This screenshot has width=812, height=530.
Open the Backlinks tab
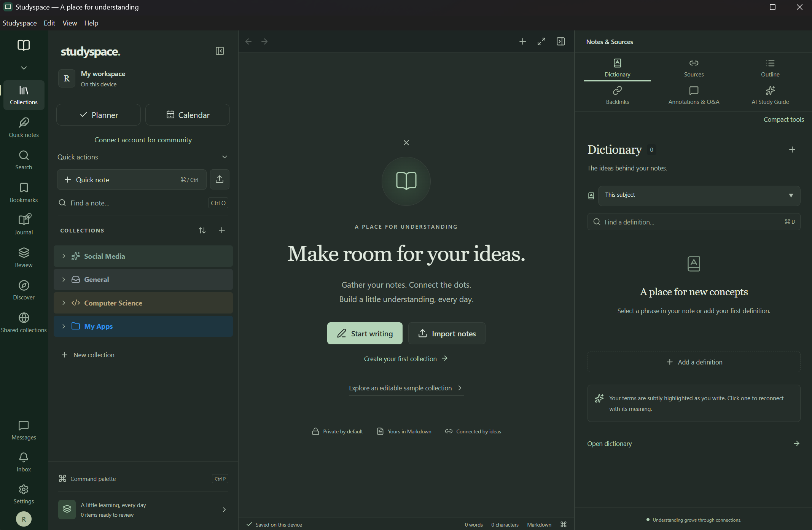pos(617,95)
